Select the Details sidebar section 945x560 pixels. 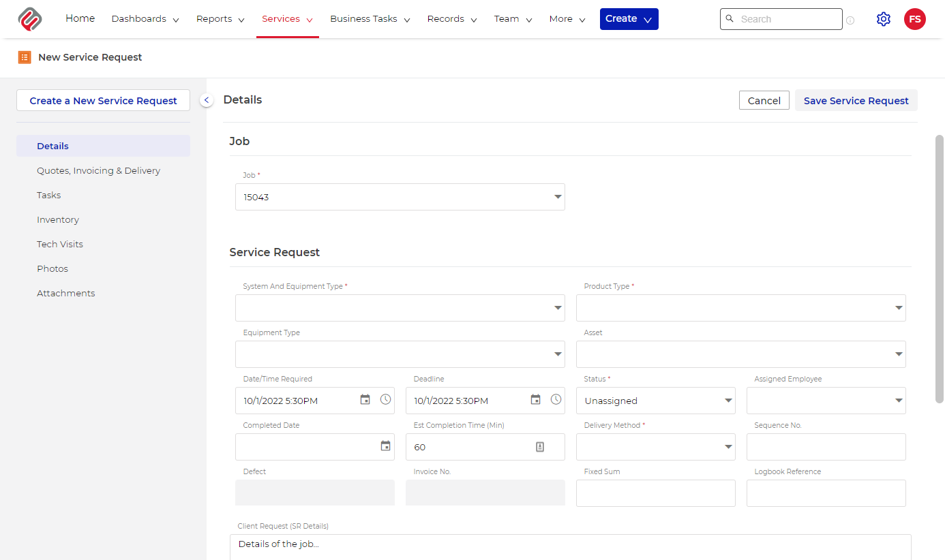pos(104,146)
